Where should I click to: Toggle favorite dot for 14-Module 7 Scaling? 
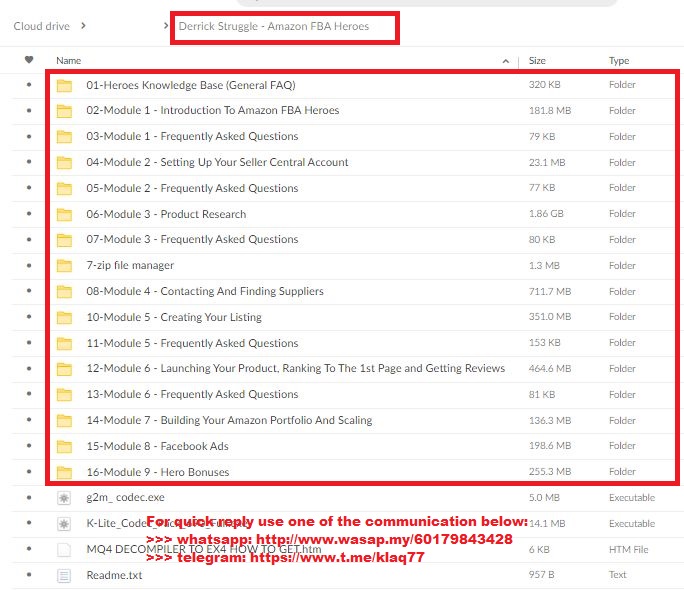coord(29,420)
